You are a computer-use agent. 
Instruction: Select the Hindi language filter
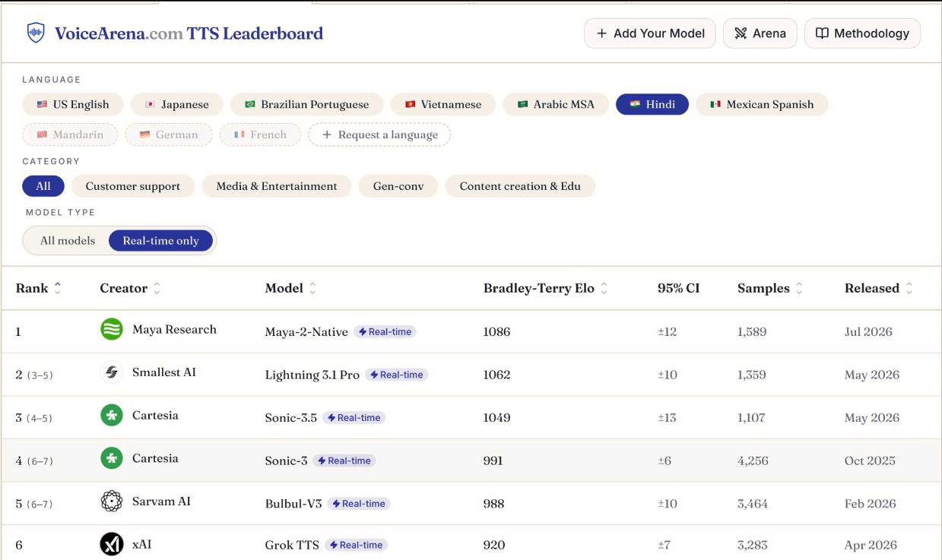(x=652, y=104)
